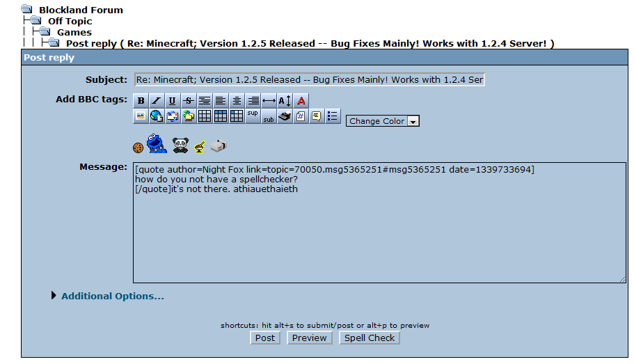Insert list tag
The height and width of the screenshot is (364, 634).
tap(333, 116)
